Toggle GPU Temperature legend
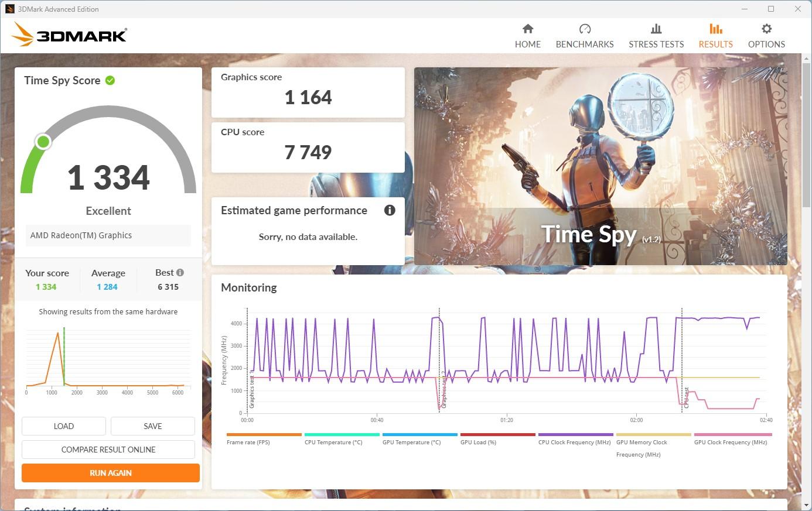Viewport: 812px width, 511px height. pyautogui.click(x=419, y=439)
